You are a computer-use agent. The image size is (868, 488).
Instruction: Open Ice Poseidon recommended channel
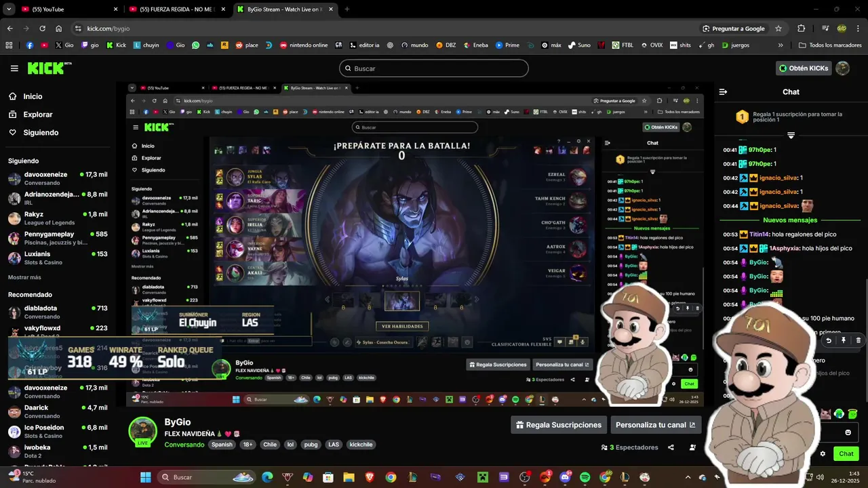coord(58,431)
